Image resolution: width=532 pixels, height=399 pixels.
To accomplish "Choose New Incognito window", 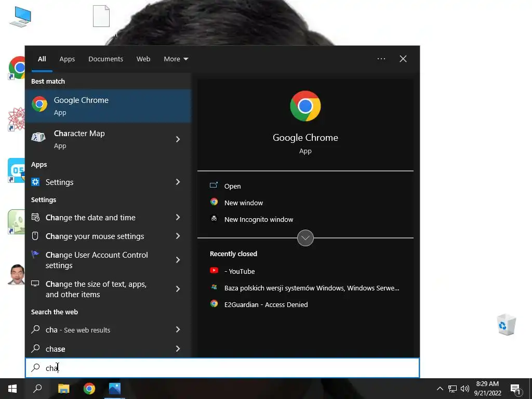I will click(259, 220).
